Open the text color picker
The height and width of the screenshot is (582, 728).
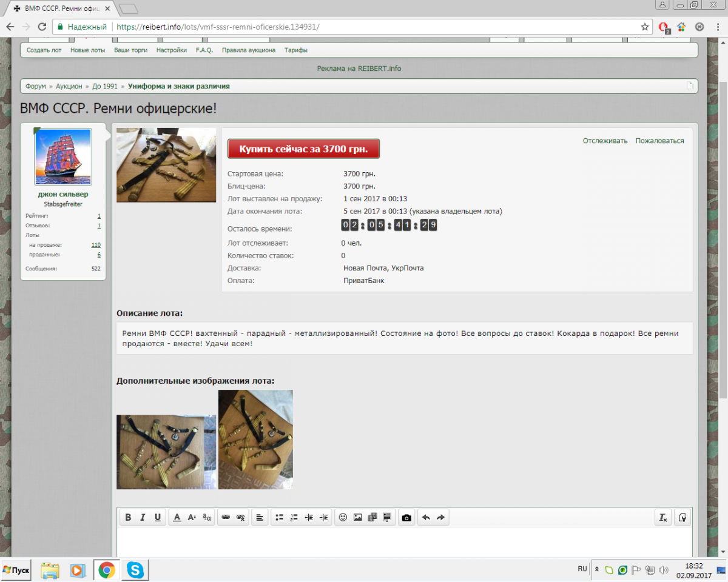pos(177,518)
